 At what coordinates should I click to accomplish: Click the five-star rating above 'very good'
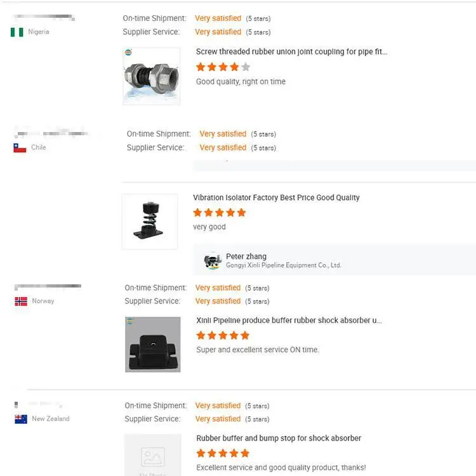pyautogui.click(x=219, y=213)
